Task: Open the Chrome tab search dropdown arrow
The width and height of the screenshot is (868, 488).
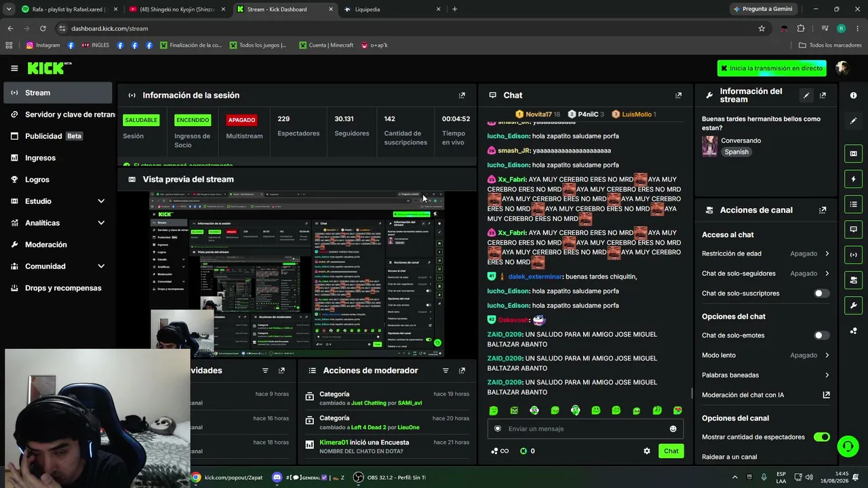Action: click(x=9, y=9)
